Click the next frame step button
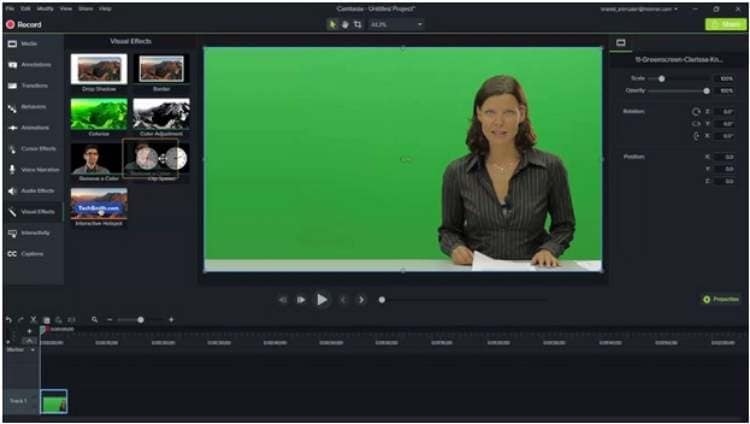Image resolution: width=750 pixels, height=424 pixels. pos(301,300)
